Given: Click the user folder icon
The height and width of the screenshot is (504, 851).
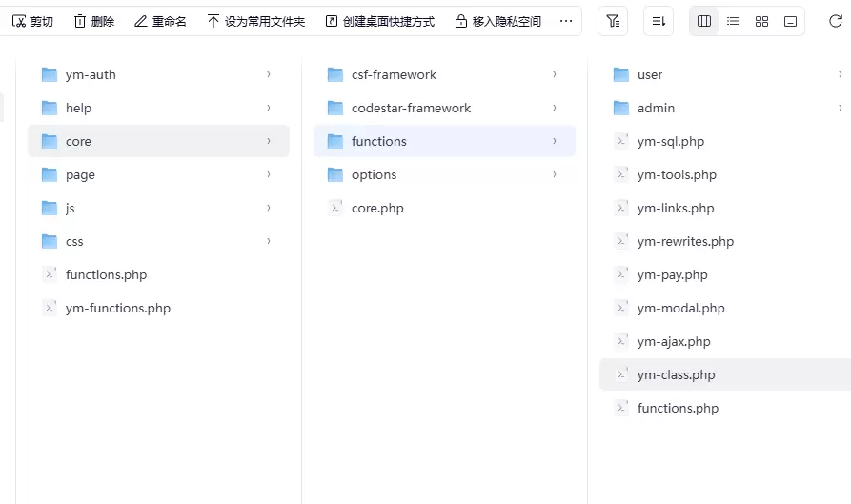Looking at the screenshot, I should pyautogui.click(x=621, y=74).
